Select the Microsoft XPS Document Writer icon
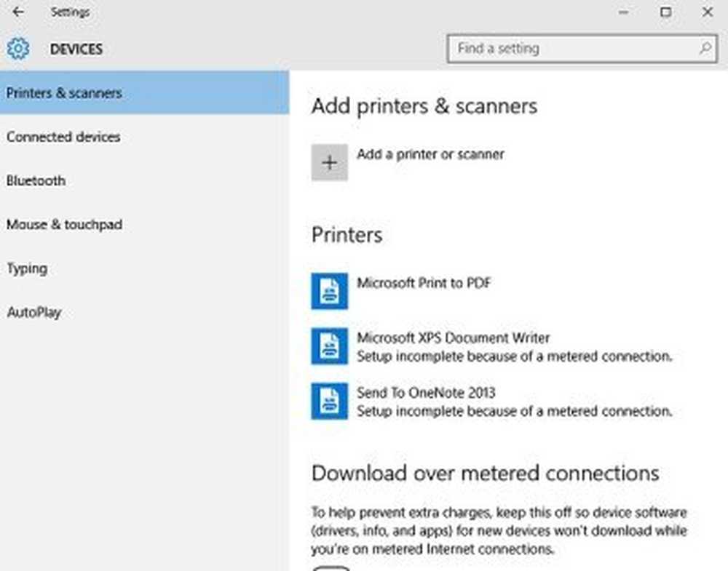The height and width of the screenshot is (571, 728). pos(329,346)
